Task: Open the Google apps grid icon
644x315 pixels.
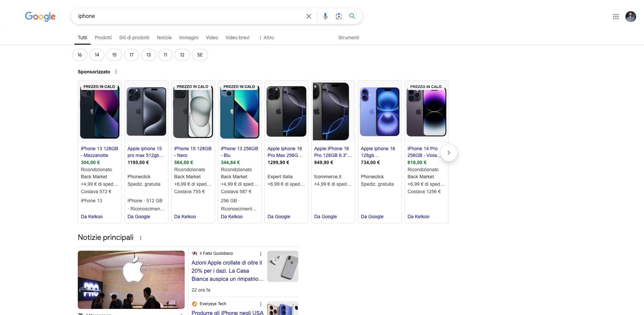Action: [x=616, y=17]
